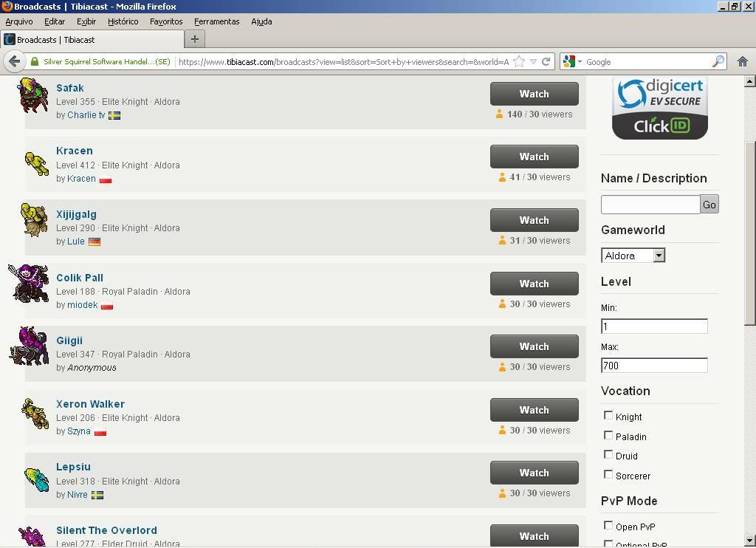This screenshot has height=548, width=756.
Task: Tick the Druid vocation checkbox
Action: coord(608,455)
